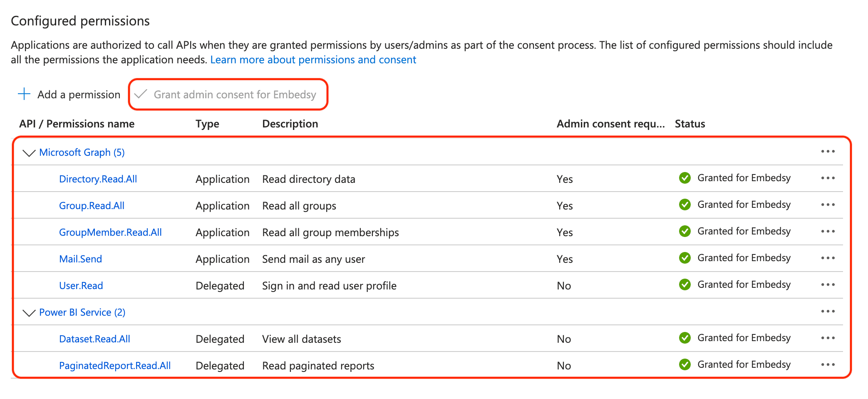The width and height of the screenshot is (868, 399).
Task: Open ellipsis menu for Directory.Read.All row
Action: (x=828, y=178)
